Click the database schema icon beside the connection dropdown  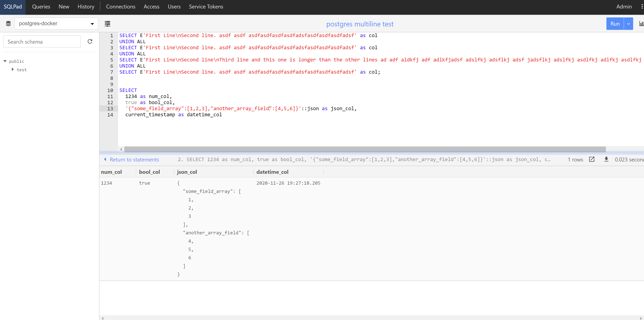tap(8, 23)
